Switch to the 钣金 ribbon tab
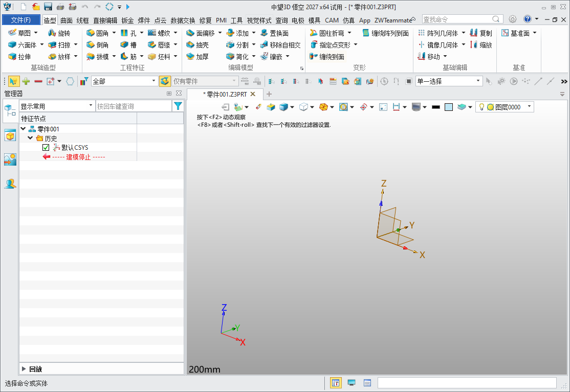This screenshot has height=392, width=570. [127, 20]
